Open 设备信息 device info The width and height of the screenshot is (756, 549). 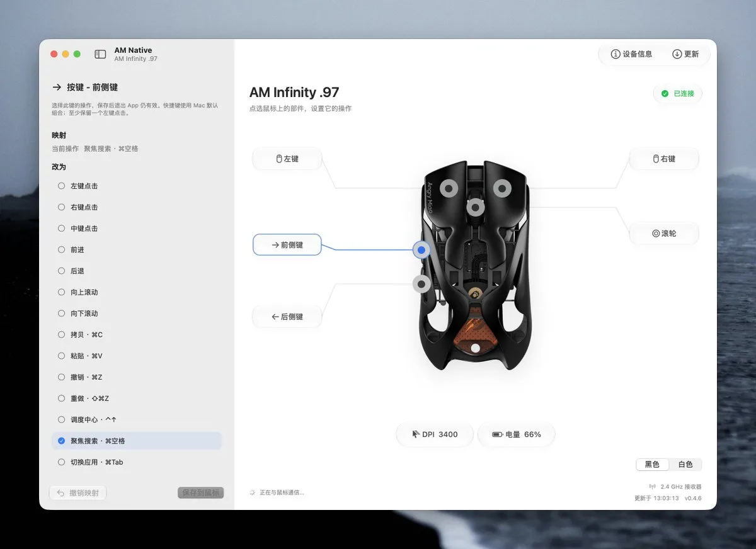point(631,54)
